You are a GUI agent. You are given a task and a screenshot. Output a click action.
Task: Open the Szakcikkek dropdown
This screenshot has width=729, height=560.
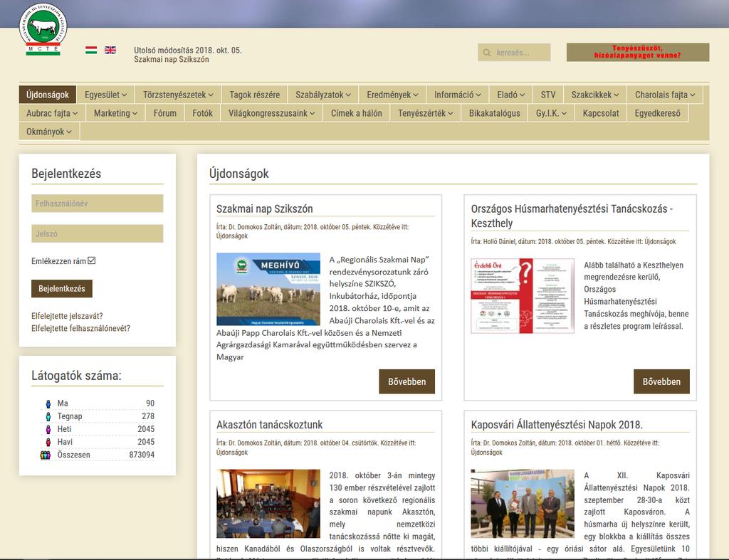tap(595, 95)
